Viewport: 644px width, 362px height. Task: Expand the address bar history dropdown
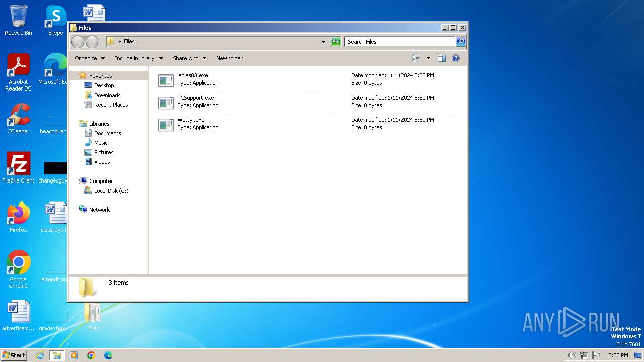click(x=323, y=42)
